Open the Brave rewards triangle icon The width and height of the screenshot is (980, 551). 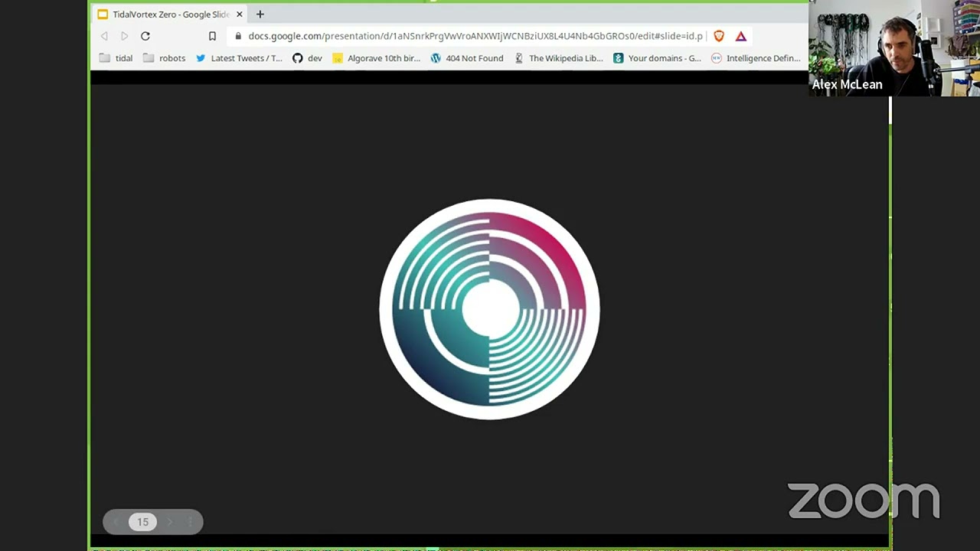741,36
